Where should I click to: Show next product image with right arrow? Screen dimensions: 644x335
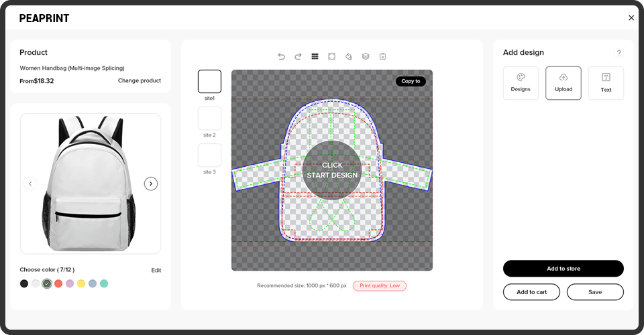[x=151, y=184]
